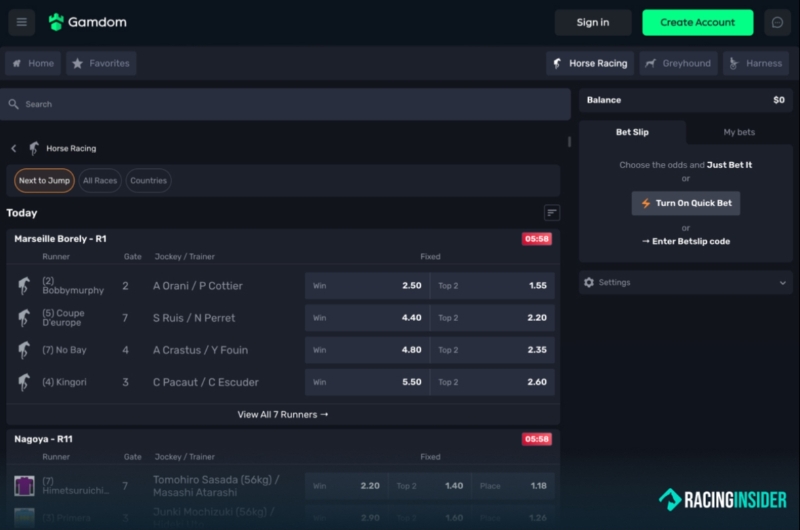
Task: Click the Coupe D'europe horse icon
Action: tap(23, 318)
